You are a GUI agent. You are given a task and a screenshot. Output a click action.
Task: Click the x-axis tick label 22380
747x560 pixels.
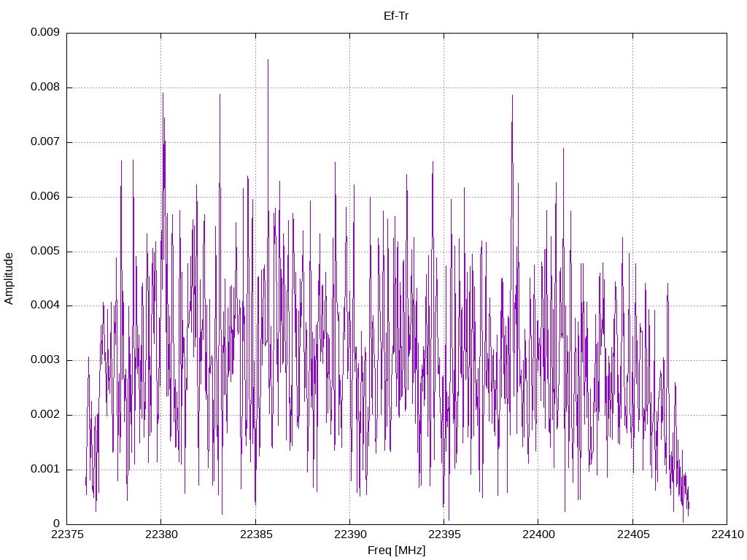click(x=161, y=534)
